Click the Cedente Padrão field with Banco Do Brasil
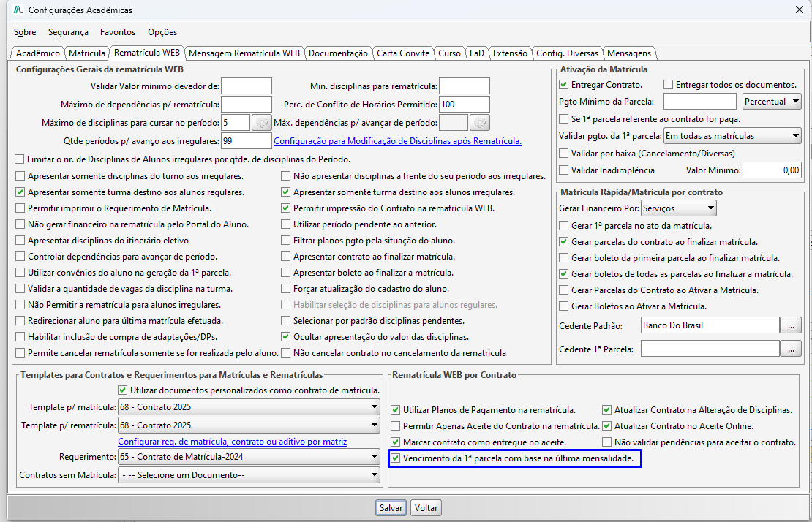The width and height of the screenshot is (812, 522). pyautogui.click(x=710, y=325)
